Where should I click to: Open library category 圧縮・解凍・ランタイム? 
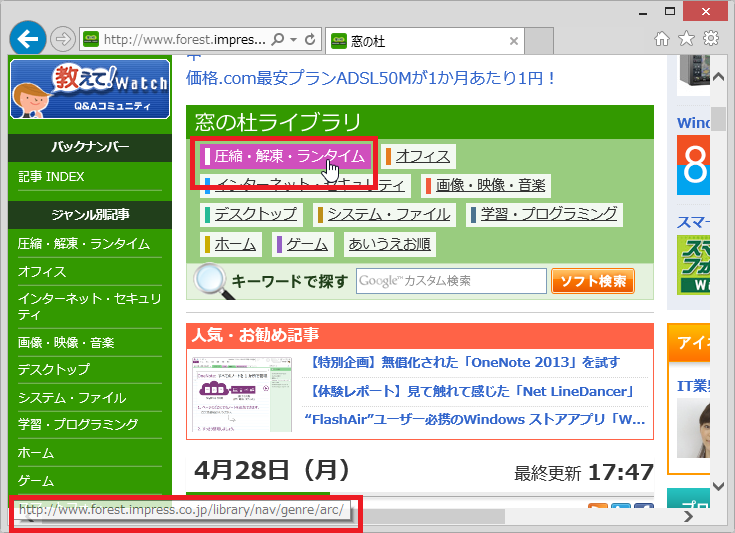point(285,156)
